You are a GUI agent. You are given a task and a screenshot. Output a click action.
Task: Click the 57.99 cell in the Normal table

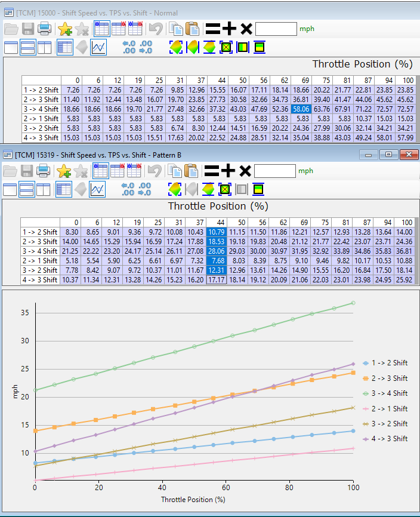pyautogui.click(x=405, y=138)
